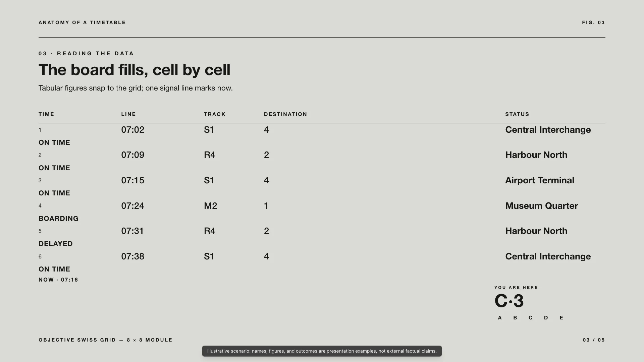The width and height of the screenshot is (644, 362).
Task: Click the '2' cell in the 07:09 row
Action: click(266, 155)
